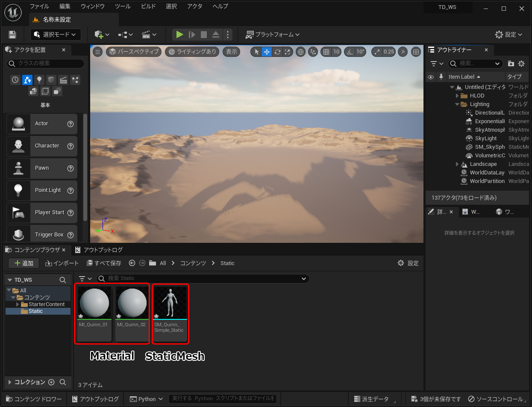Open the viewport hamburger options menu
This screenshot has width=532, height=407.
point(98,52)
